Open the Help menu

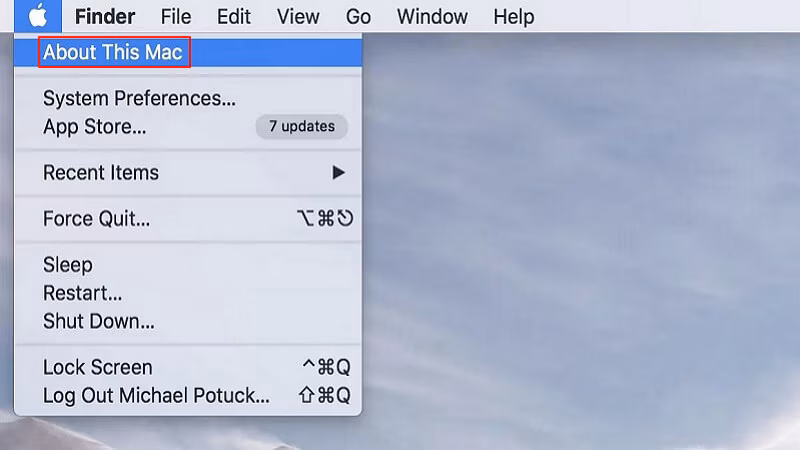(514, 17)
